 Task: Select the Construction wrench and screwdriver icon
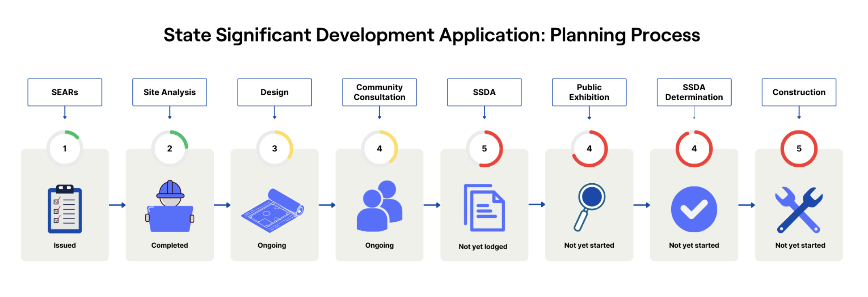tap(799, 210)
